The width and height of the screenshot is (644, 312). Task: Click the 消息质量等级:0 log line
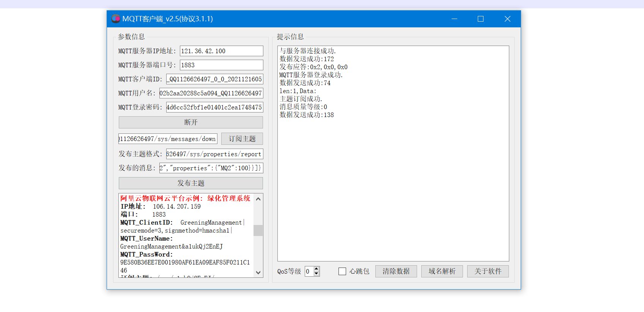[303, 107]
